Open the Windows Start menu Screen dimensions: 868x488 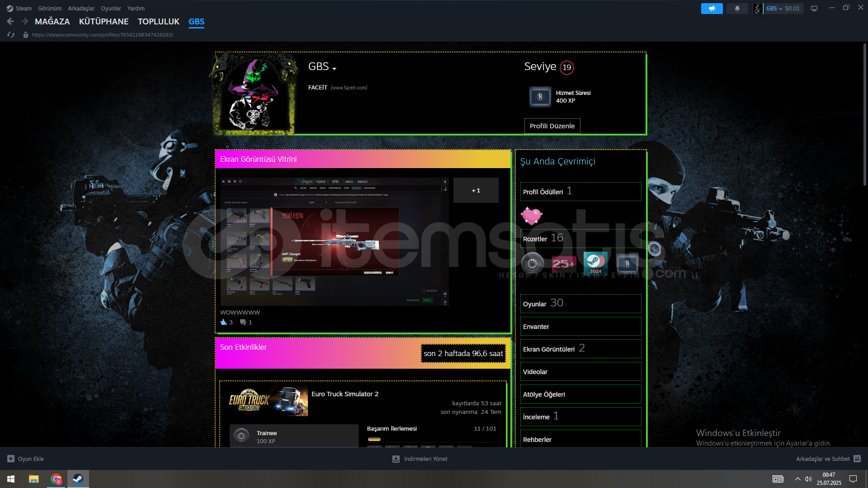(11, 479)
